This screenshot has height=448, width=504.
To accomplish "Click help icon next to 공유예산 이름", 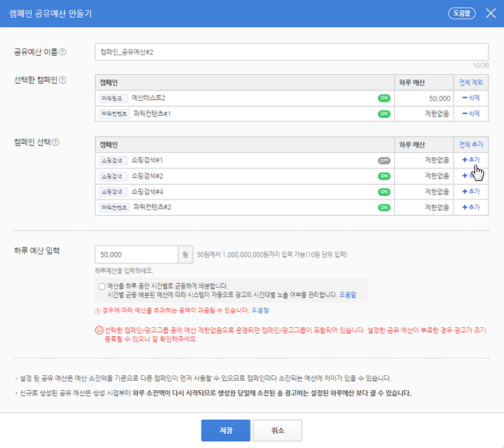I will 62,52.
